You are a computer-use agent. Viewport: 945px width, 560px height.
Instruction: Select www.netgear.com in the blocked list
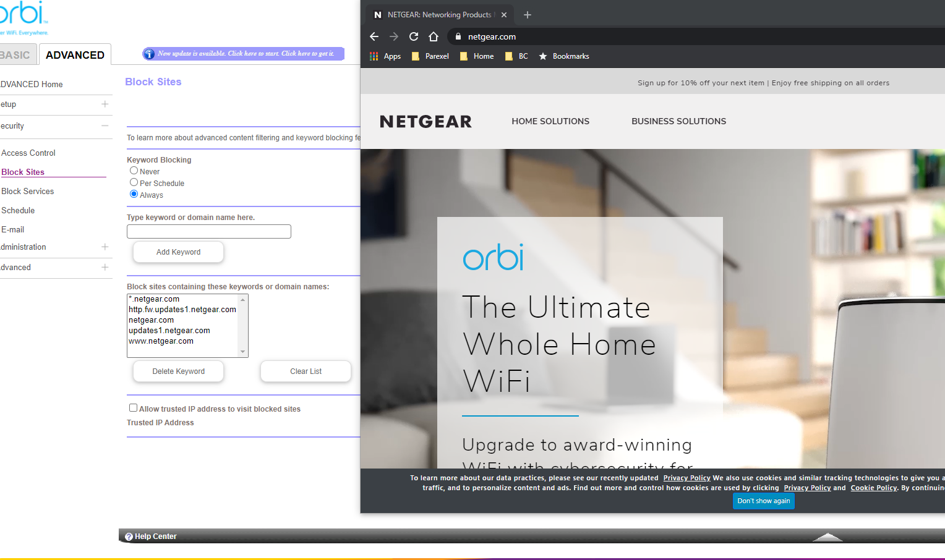tap(161, 341)
